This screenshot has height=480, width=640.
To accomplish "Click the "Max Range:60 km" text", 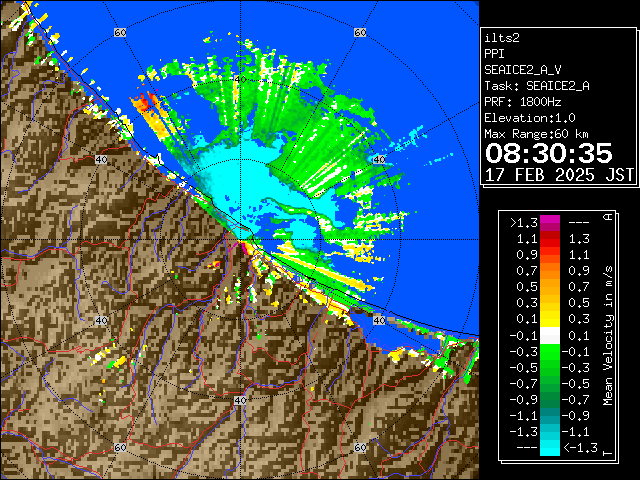I will tap(537, 134).
